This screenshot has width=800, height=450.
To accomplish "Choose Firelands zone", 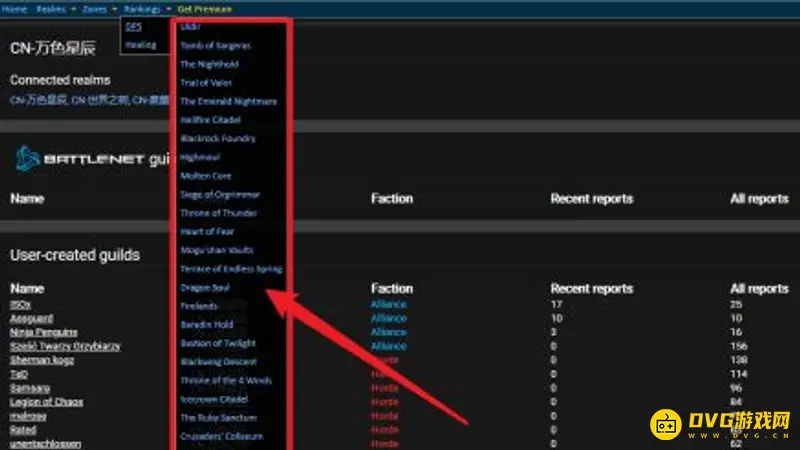I will point(199,306).
